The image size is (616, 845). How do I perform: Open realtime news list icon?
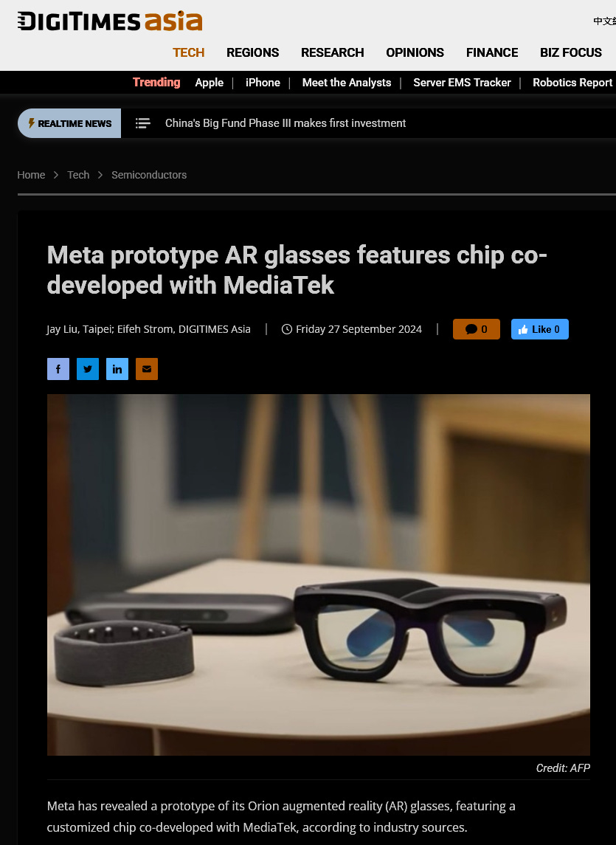coord(143,123)
